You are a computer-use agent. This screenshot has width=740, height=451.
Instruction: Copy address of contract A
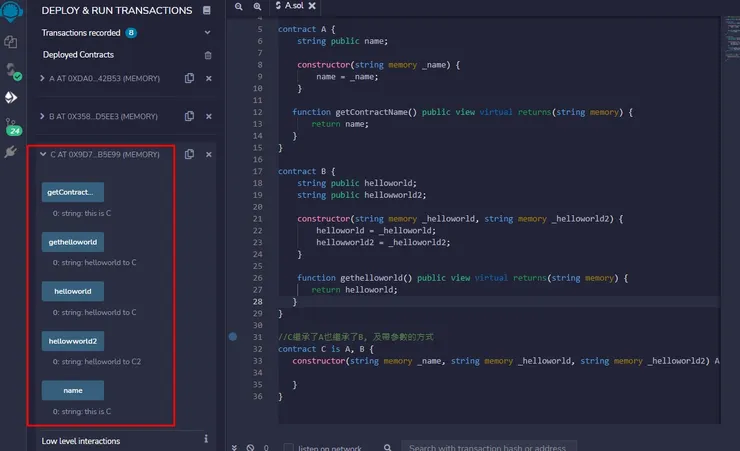188,78
